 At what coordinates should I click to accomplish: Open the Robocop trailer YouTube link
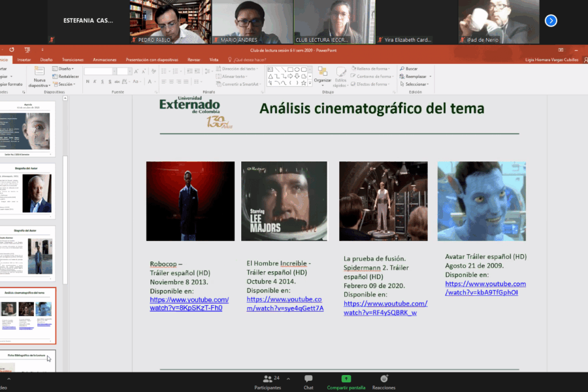coord(189,304)
